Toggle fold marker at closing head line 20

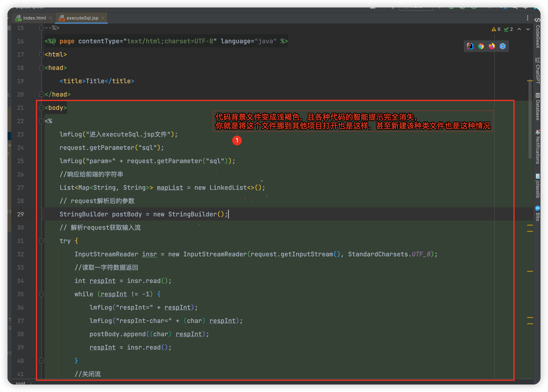(x=42, y=94)
